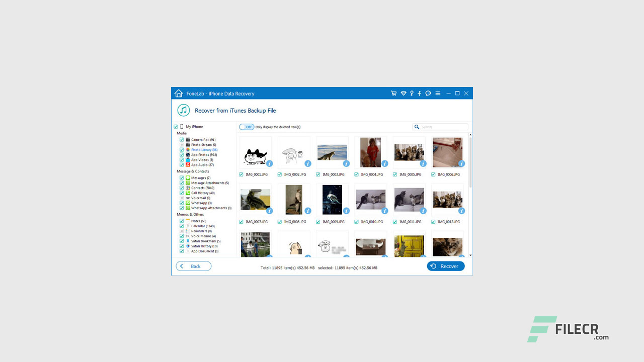Show info for the IMG_0012.JPG thumbnail

pyautogui.click(x=461, y=211)
